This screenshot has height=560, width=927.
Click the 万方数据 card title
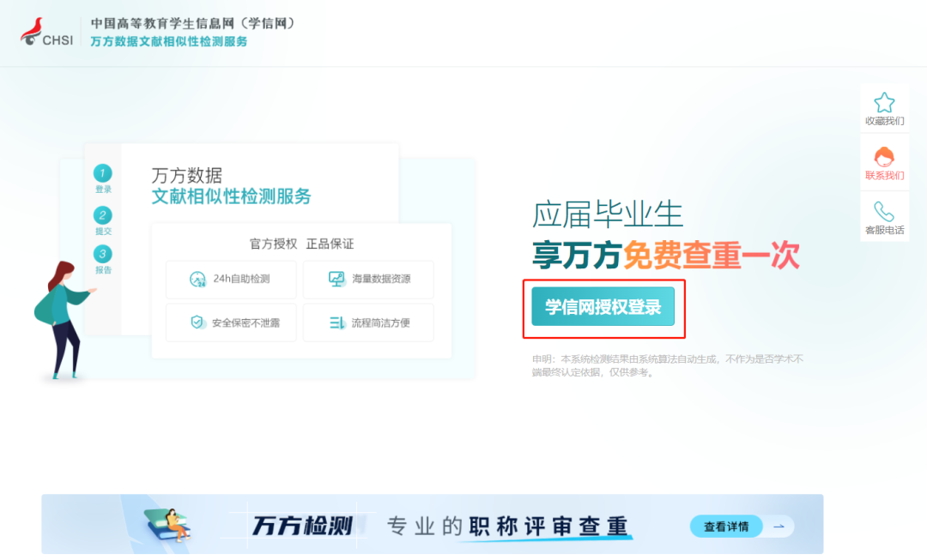tap(187, 176)
